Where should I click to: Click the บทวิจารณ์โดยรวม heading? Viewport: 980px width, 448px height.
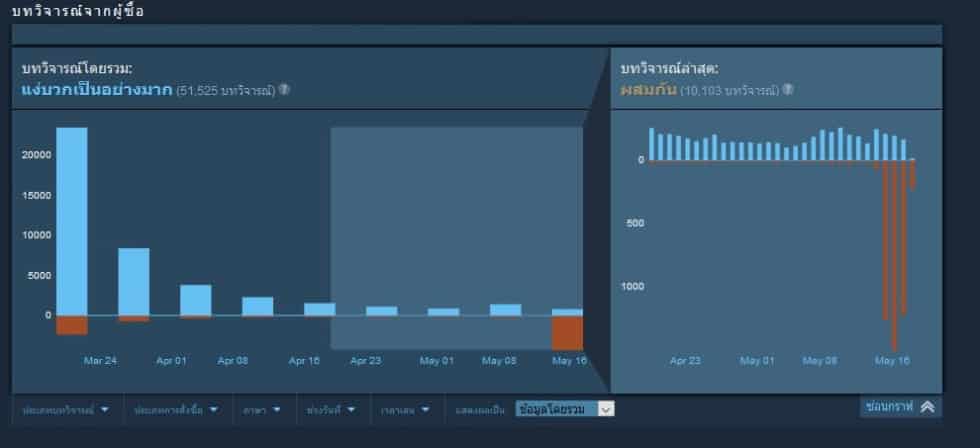[77, 67]
